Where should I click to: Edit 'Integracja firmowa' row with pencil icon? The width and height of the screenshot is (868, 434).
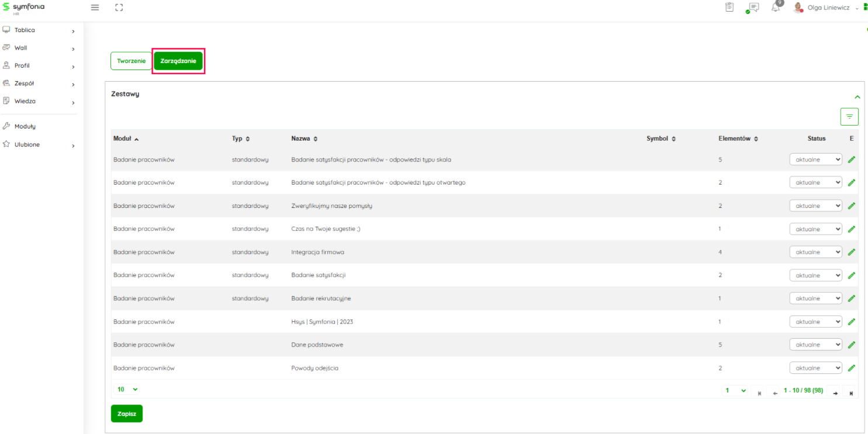coord(852,252)
